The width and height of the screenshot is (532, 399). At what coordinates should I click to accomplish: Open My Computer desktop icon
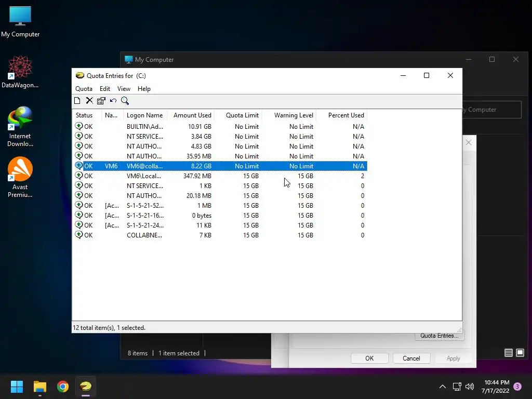coord(20,22)
